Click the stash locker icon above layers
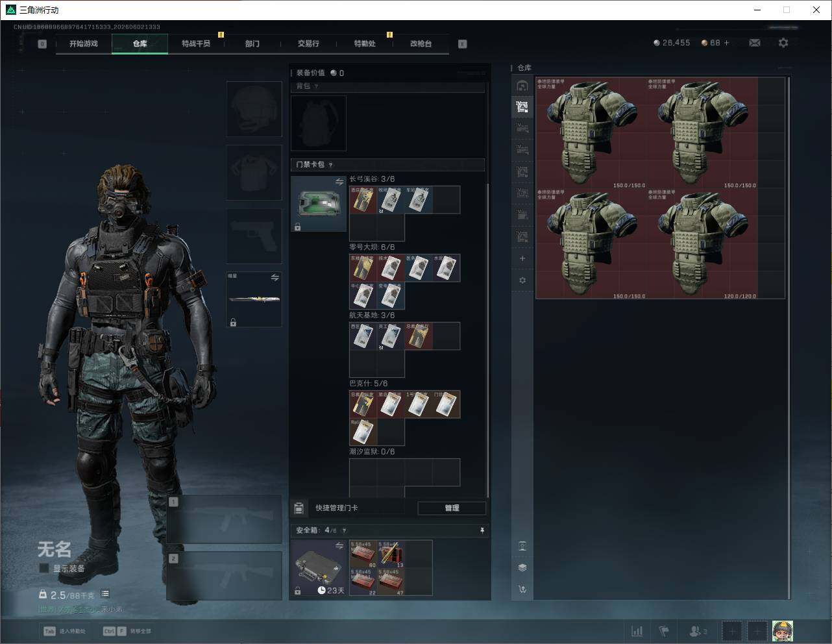 pyautogui.click(x=522, y=546)
